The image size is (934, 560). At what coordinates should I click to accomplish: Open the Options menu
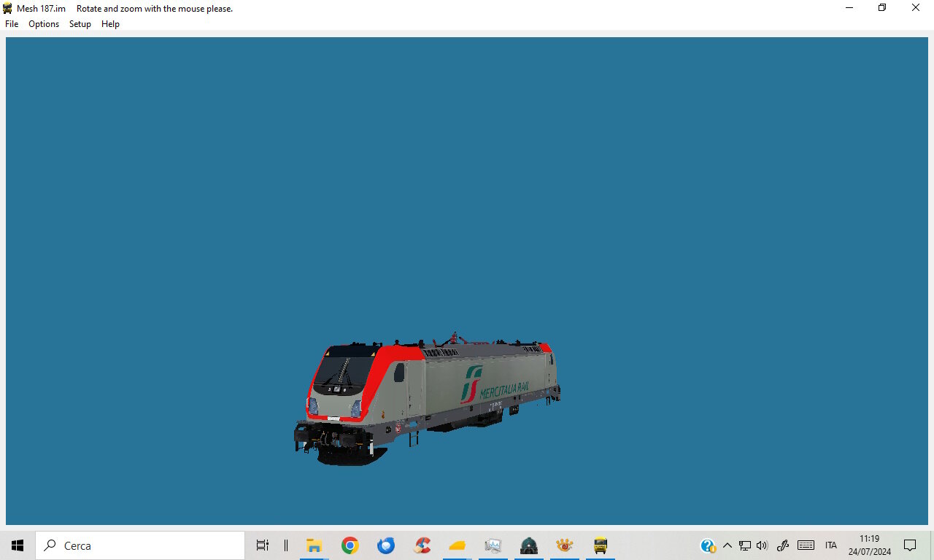(x=44, y=24)
